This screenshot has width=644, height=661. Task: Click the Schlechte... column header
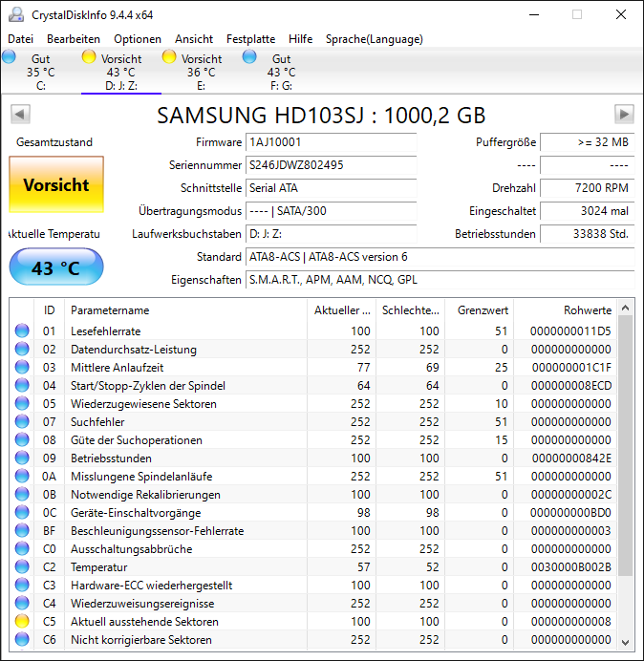(411, 310)
